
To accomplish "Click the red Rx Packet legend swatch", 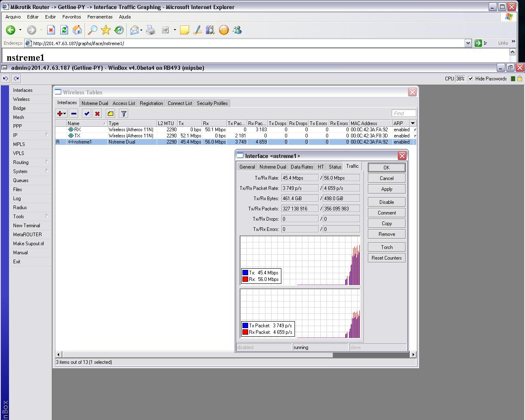I will tap(245, 332).
